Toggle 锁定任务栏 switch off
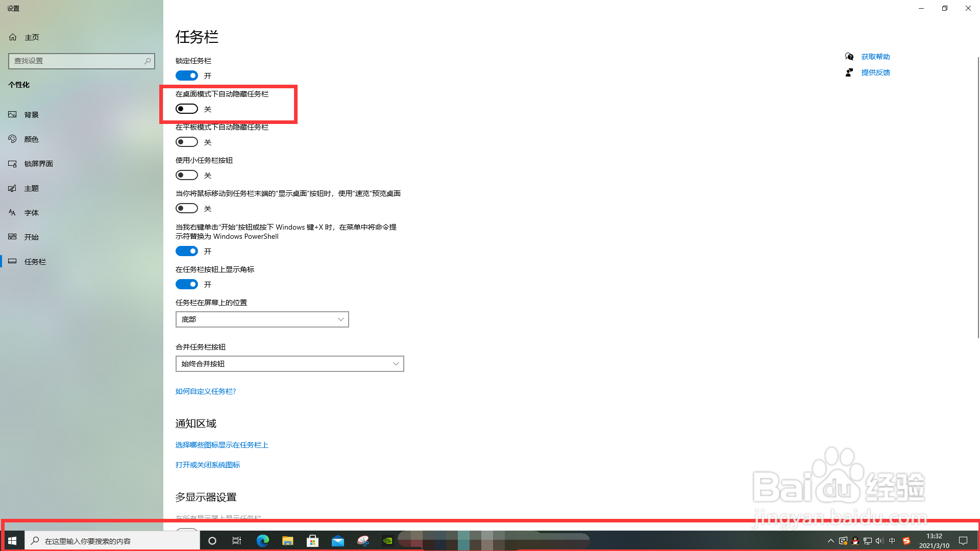980x551 pixels. point(187,76)
